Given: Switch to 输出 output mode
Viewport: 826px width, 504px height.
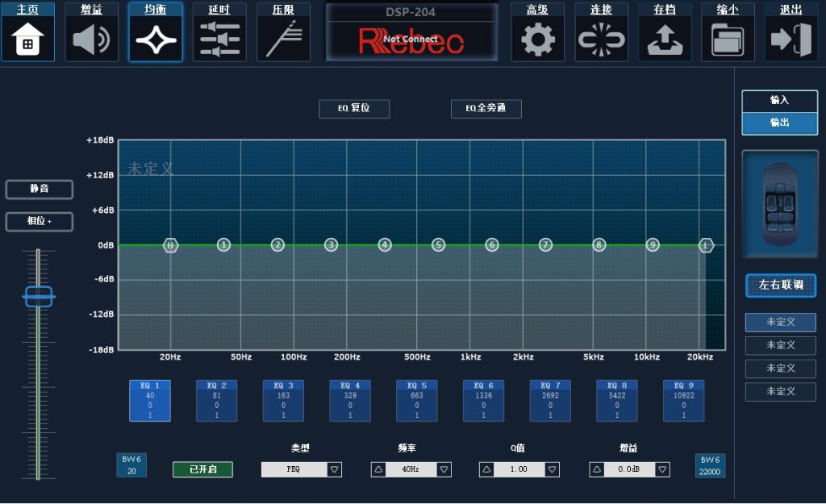Looking at the screenshot, I should [780, 123].
